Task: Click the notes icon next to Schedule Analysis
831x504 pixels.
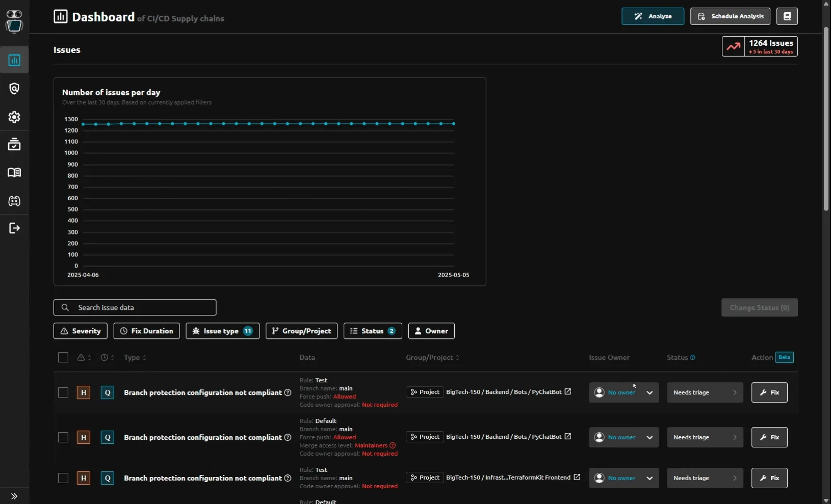Action: pos(787,16)
